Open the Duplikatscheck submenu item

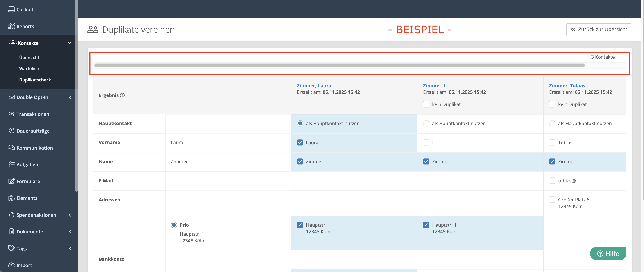(x=35, y=80)
